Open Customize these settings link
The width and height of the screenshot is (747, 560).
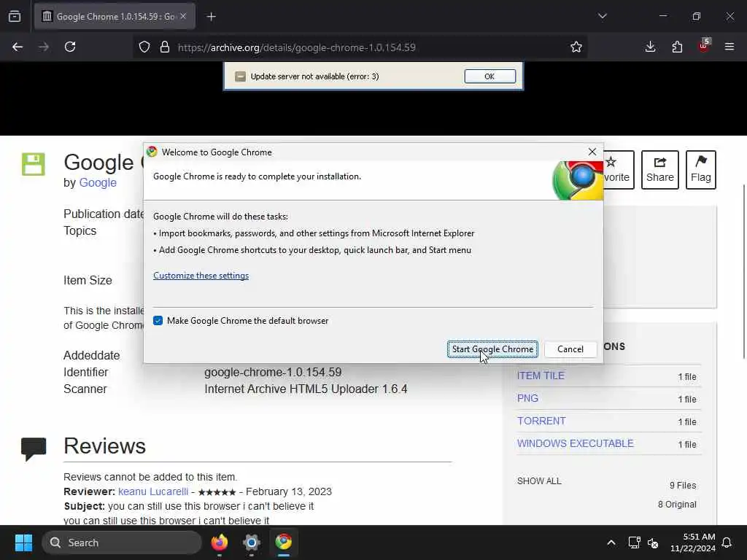pos(201,275)
